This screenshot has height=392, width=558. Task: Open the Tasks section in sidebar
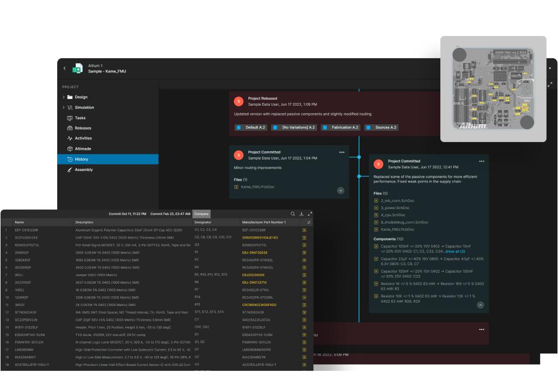[x=80, y=118]
